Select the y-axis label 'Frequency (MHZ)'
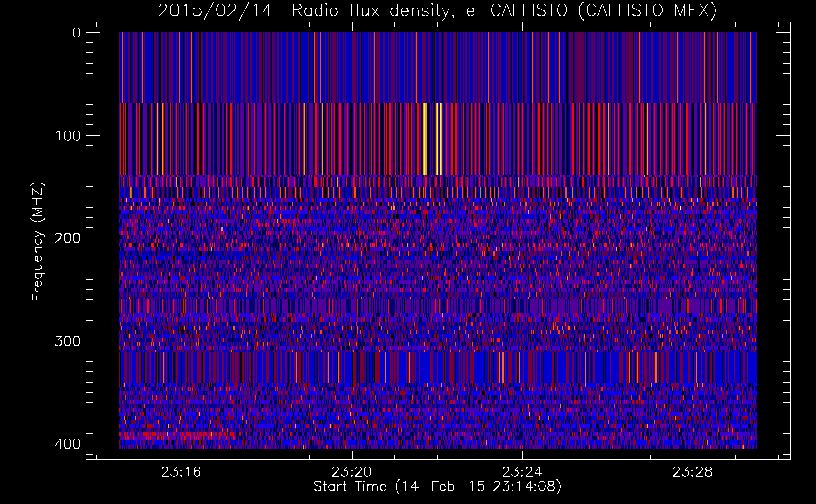Screen dimensions: 816x504 click(x=38, y=241)
